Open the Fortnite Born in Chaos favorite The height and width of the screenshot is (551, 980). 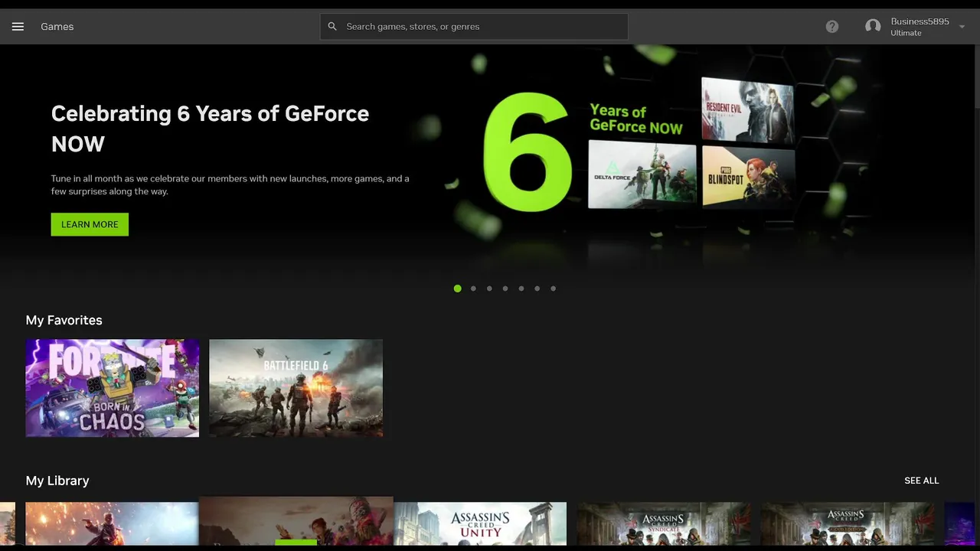(113, 388)
